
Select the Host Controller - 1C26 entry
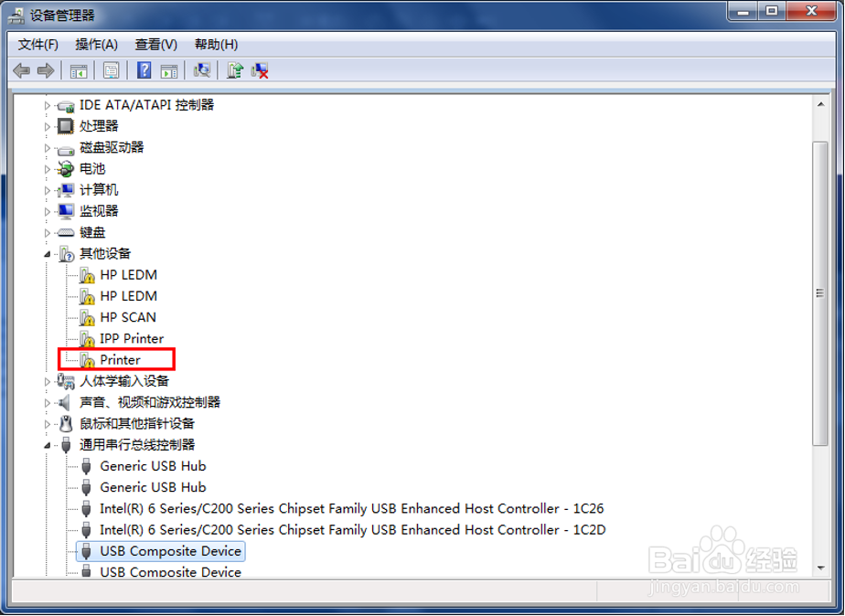pos(351,509)
